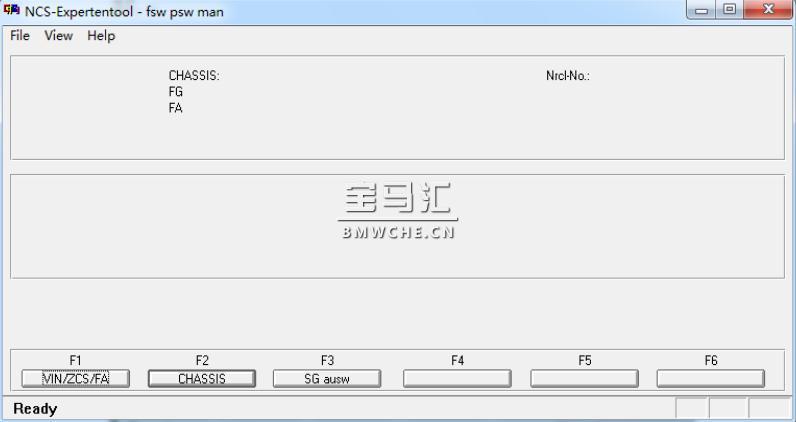Click the SG ausw button under F3
The height and width of the screenshot is (422, 796).
point(327,379)
